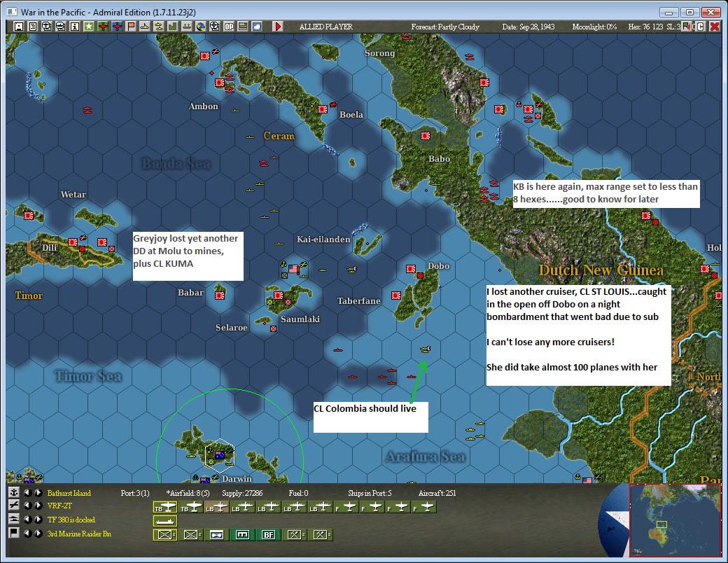Click the Japanese base flag at Babo
Image resolution: width=728 pixels, height=563 pixels.
(426, 136)
